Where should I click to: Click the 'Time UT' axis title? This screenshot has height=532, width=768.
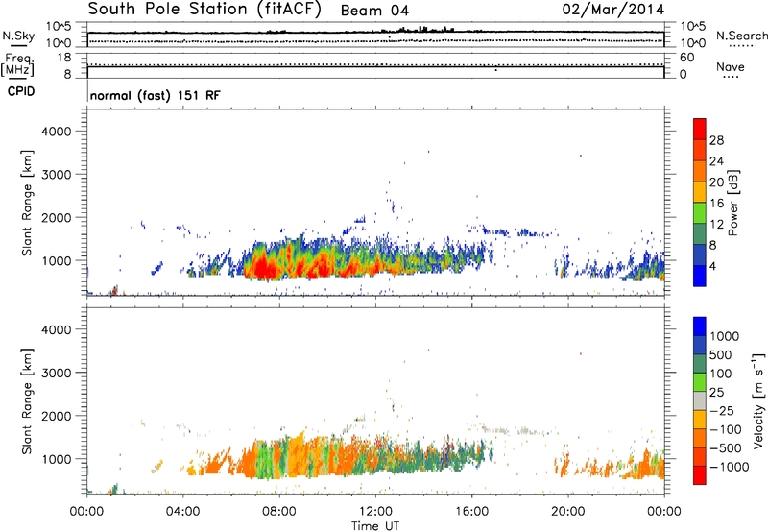[375, 526]
